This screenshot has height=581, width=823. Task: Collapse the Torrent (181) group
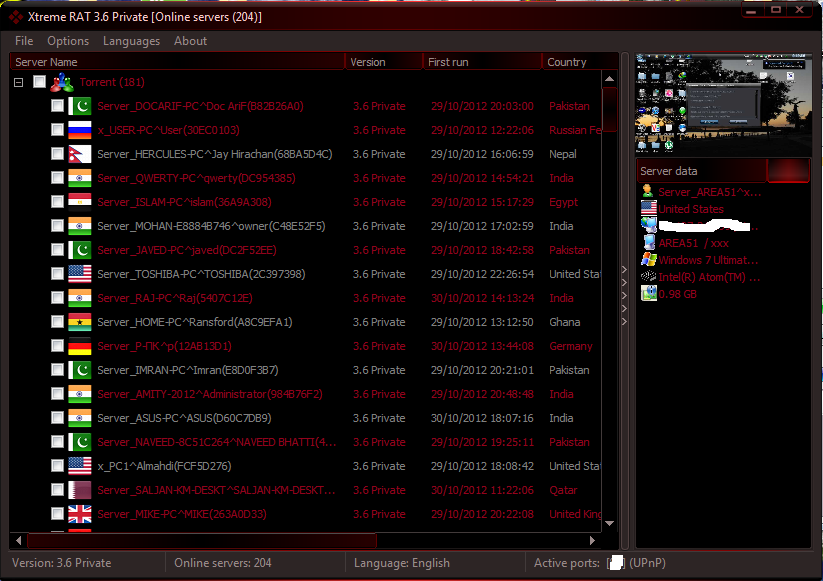coord(18,82)
